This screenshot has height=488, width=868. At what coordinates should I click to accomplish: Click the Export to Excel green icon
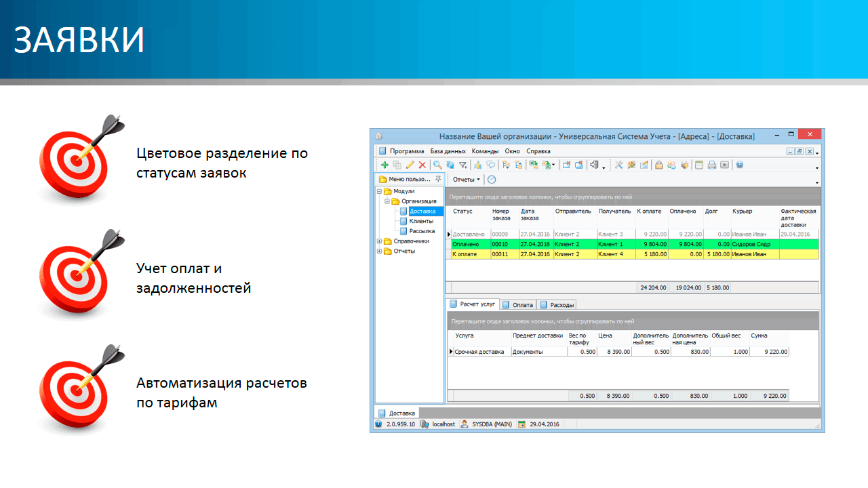tap(534, 165)
